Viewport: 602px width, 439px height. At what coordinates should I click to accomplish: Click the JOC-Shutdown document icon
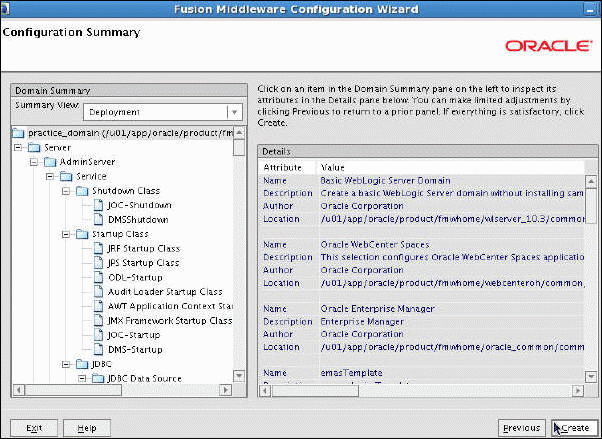point(99,205)
